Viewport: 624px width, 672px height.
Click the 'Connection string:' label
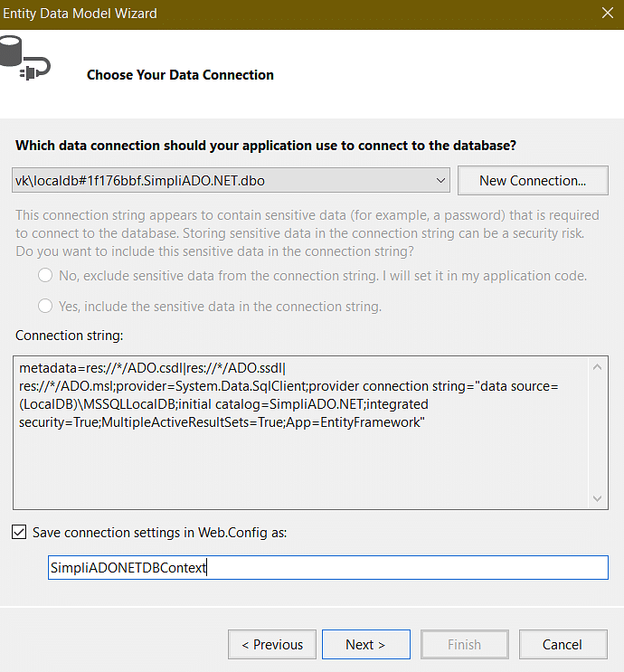(70, 336)
